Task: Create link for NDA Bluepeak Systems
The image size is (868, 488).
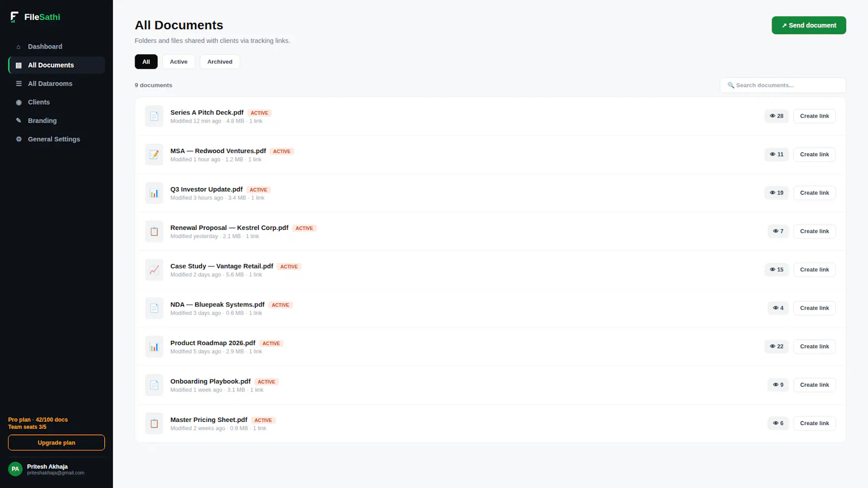Action: 814,308
